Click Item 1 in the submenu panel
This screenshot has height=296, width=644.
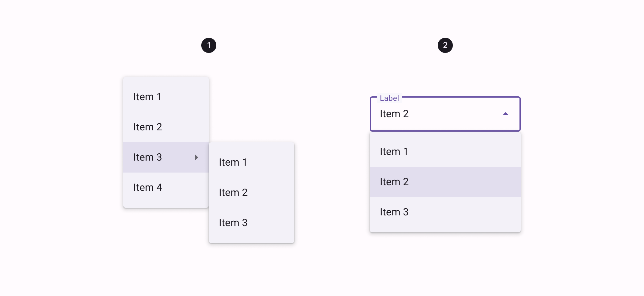[x=233, y=162]
